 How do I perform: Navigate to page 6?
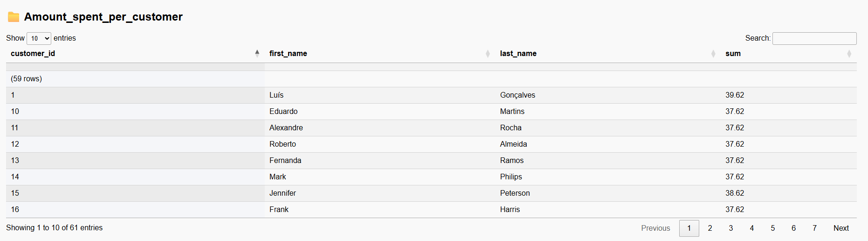[793, 228]
